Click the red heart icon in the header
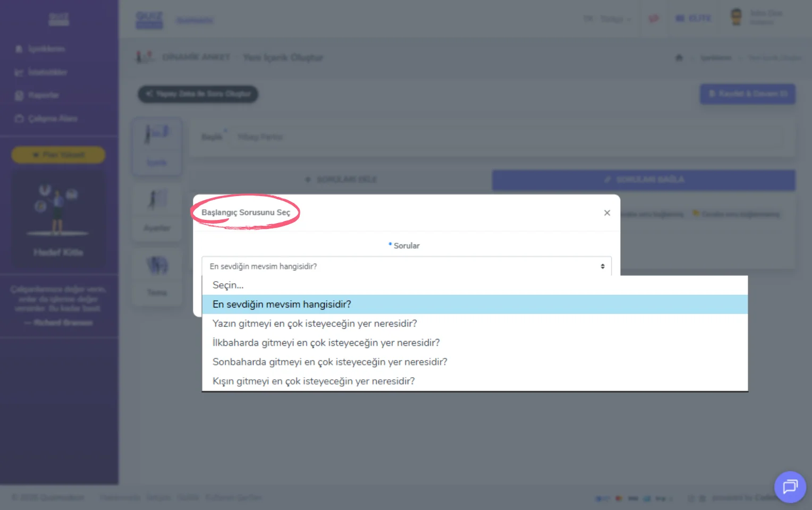Image resolution: width=812 pixels, height=510 pixels. coord(654,19)
